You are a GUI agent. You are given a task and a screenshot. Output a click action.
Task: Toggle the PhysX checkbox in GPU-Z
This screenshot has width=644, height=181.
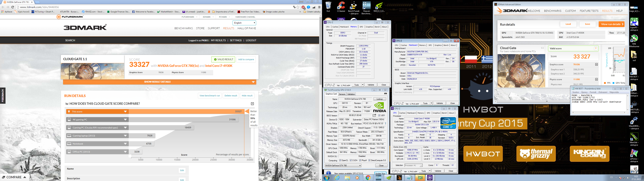(360, 161)
